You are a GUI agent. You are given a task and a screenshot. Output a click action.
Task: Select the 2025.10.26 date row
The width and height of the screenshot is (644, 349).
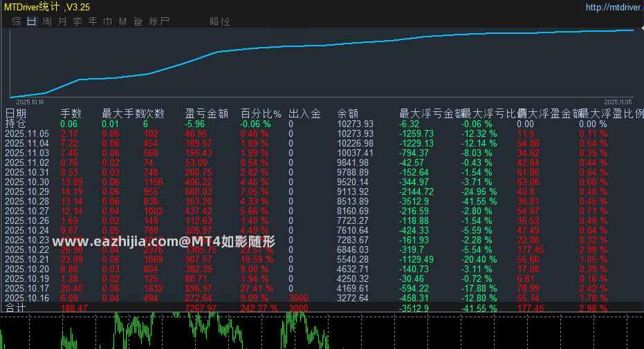27,220
